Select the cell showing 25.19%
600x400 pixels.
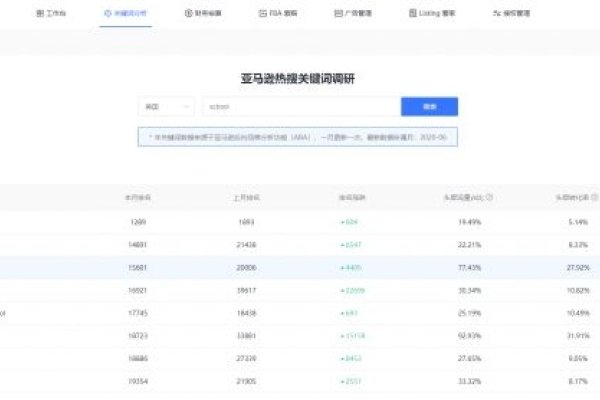[x=470, y=313]
